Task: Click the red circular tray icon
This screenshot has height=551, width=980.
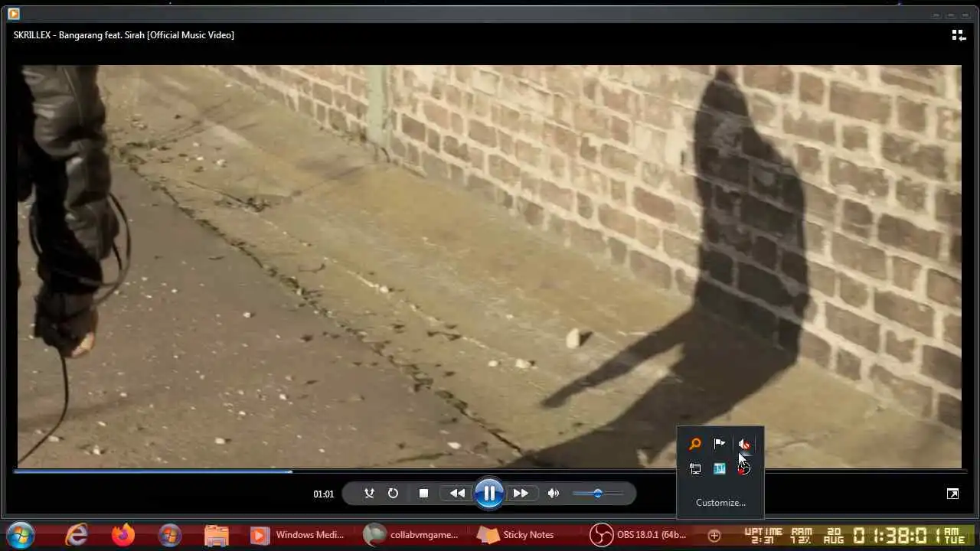Action: [x=743, y=468]
